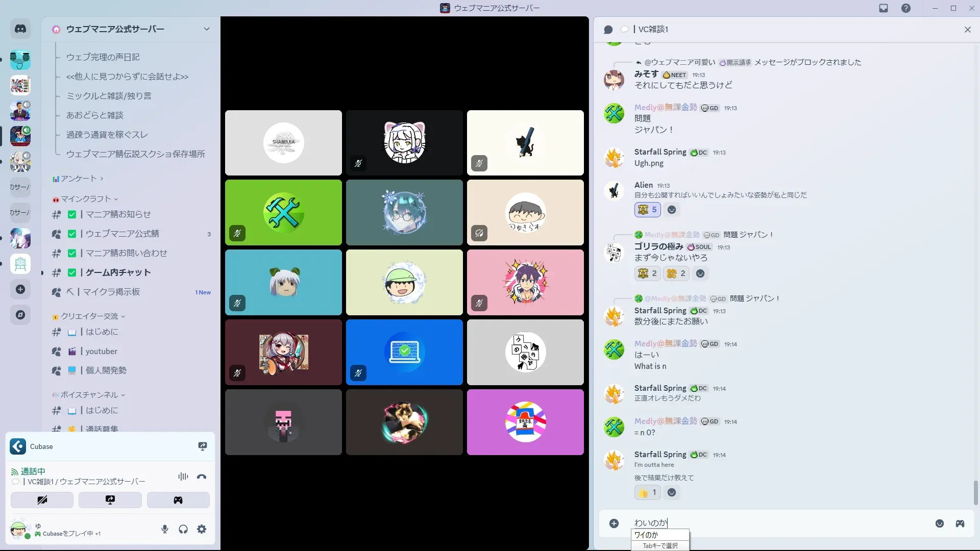The image size is (980, 551).
Task: Disconnect from voice call hang-up icon
Action: [x=202, y=477]
